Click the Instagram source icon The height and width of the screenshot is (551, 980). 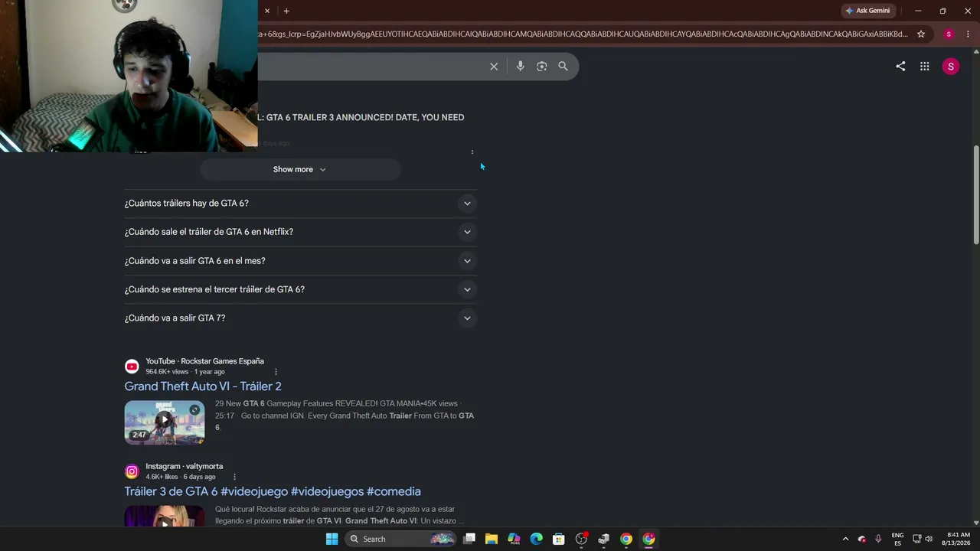pyautogui.click(x=132, y=471)
